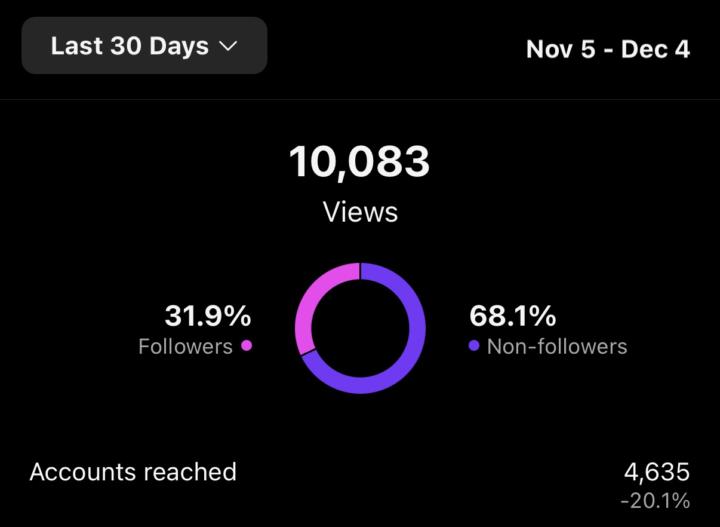Image resolution: width=720 pixels, height=527 pixels.
Task: Open the Last 30 Days dropdown
Action: (x=144, y=46)
